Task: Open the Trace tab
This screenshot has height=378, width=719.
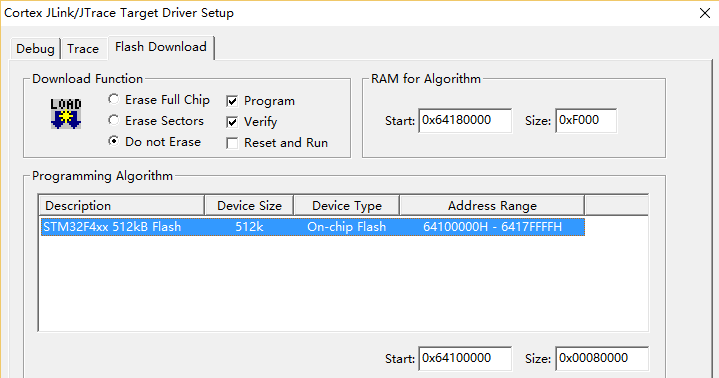Action: click(83, 49)
